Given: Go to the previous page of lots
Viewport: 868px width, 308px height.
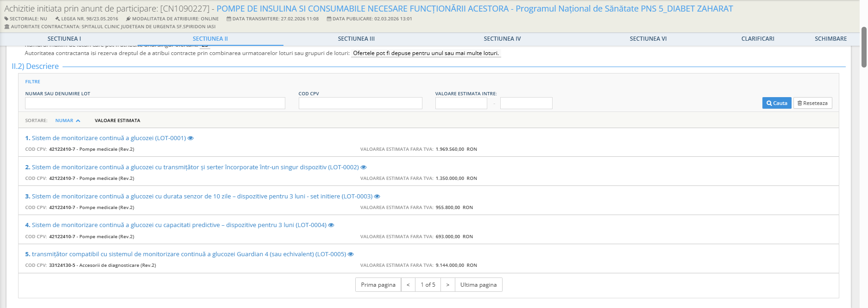Looking at the screenshot, I should click(408, 285).
